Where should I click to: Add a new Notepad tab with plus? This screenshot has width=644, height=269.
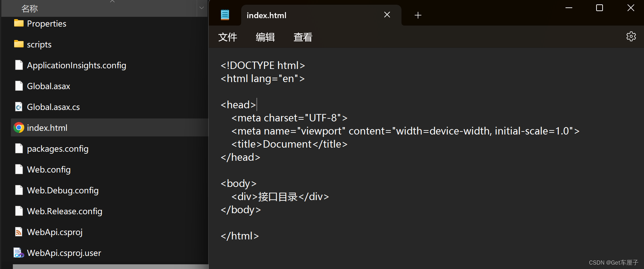(x=418, y=15)
